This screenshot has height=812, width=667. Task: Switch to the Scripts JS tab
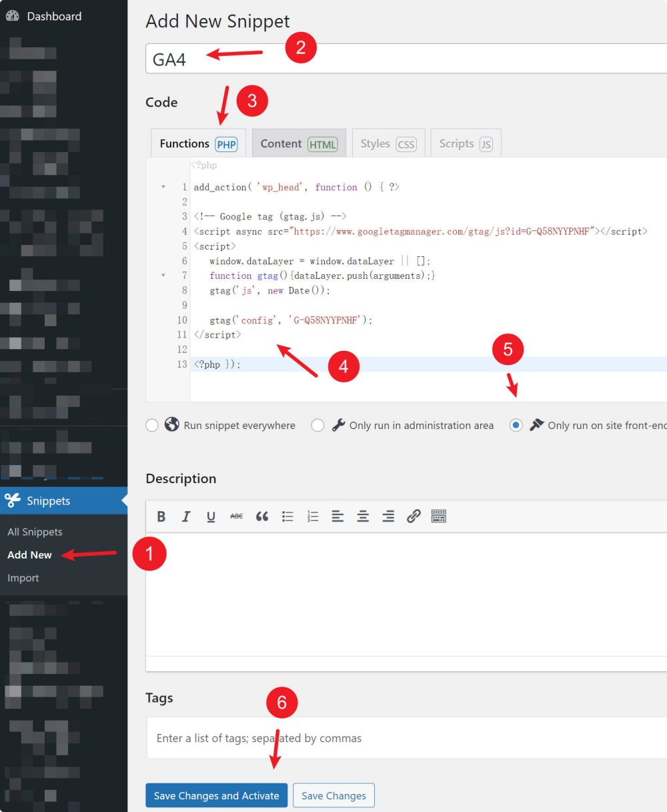(466, 143)
